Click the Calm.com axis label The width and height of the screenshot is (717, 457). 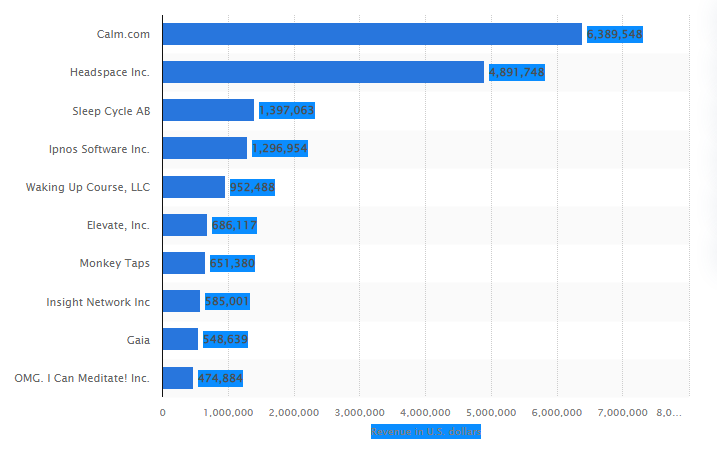(123, 34)
